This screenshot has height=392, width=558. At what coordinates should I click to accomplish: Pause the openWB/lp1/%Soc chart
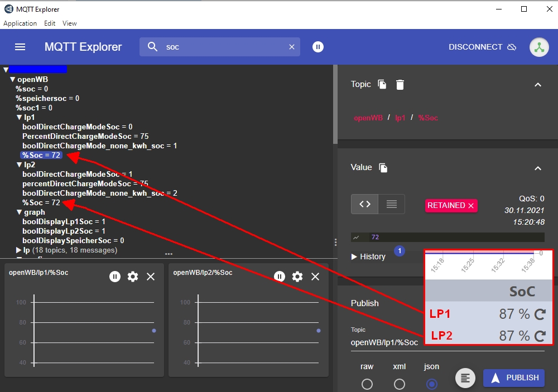pyautogui.click(x=115, y=277)
